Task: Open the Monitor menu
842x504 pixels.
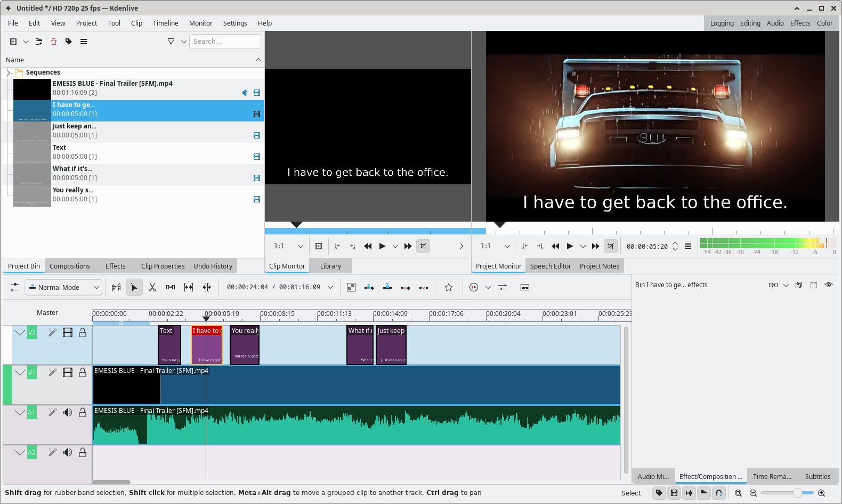Action: [x=201, y=23]
